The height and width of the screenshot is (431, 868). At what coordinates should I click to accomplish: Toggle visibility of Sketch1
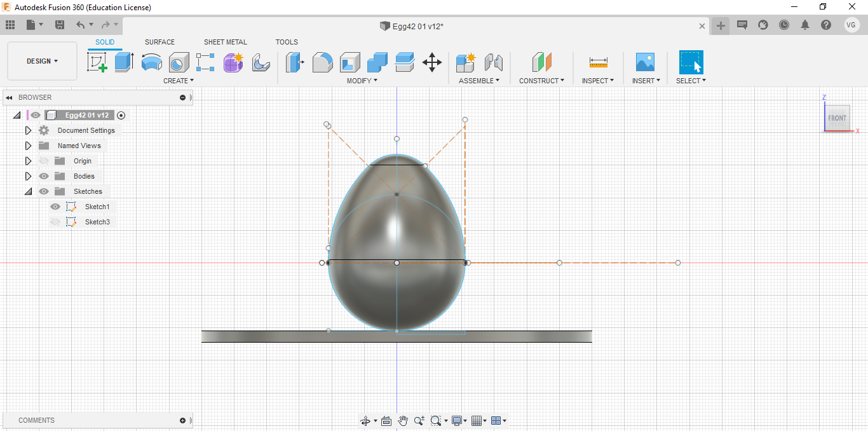[55, 206]
